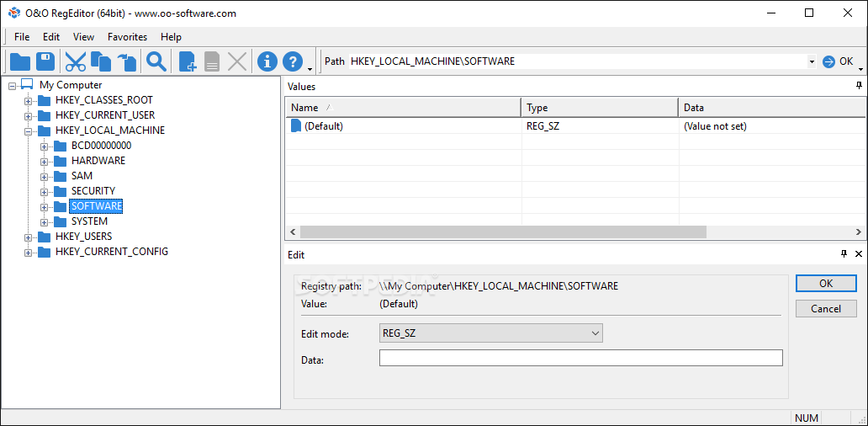Open the Edit menu
The image size is (868, 426).
pyautogui.click(x=51, y=37)
